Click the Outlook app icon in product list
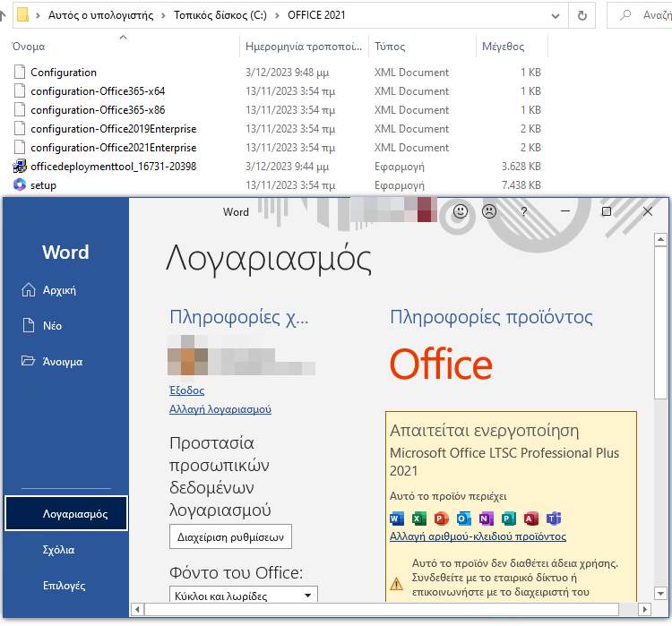Image resolution: width=672 pixels, height=626 pixels. click(x=463, y=519)
